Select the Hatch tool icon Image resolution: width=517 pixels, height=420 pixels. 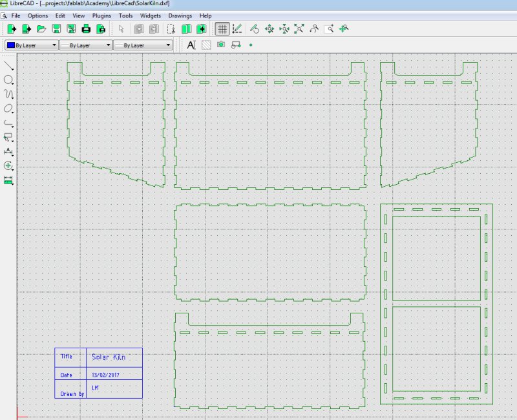tap(206, 45)
